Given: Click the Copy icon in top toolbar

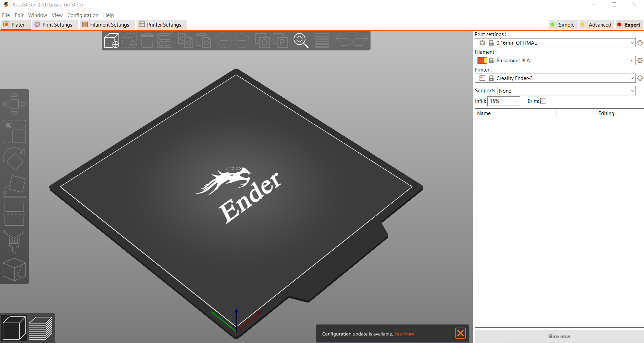Looking at the screenshot, I should click(x=186, y=41).
